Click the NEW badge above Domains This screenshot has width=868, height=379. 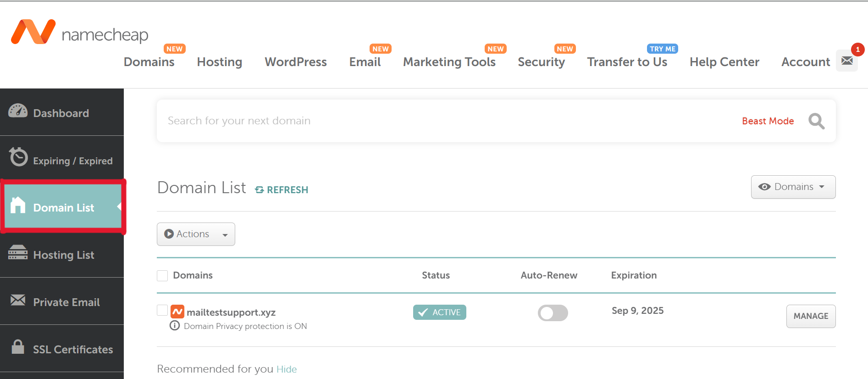coord(174,49)
